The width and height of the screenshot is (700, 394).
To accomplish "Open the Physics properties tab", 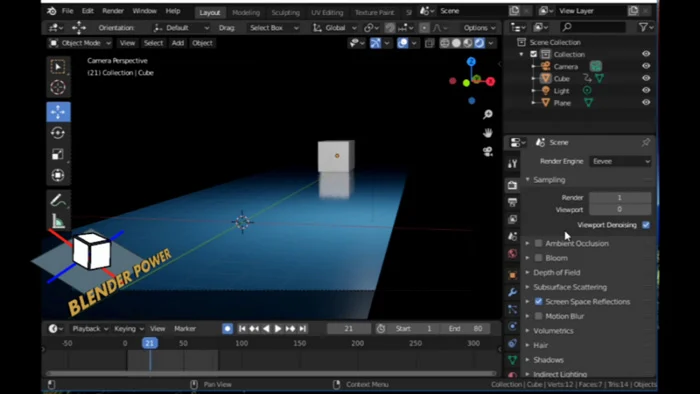I will pos(512,326).
